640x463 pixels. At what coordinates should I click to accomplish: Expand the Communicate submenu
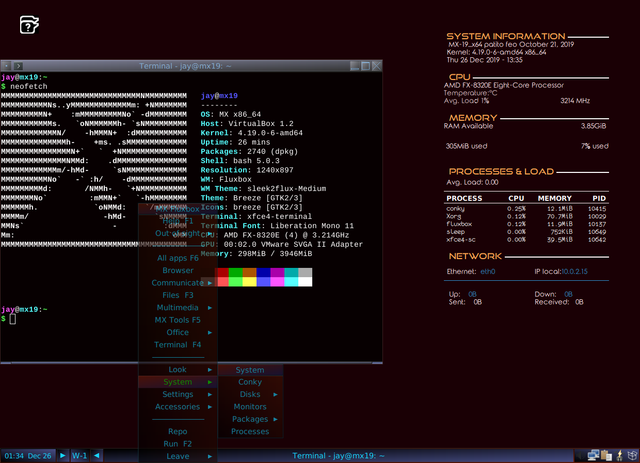click(178, 283)
